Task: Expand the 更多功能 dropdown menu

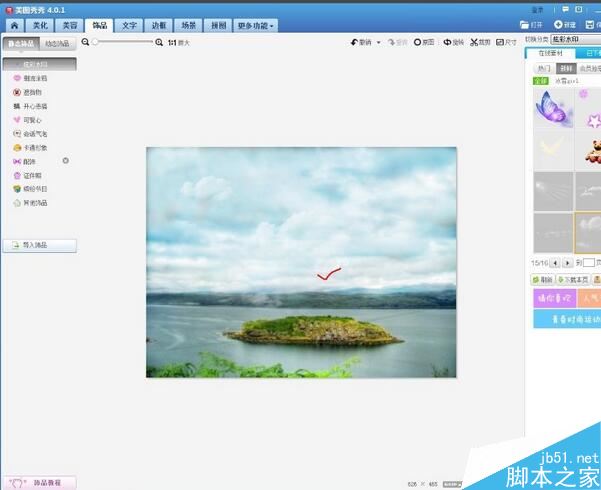Action: coord(256,26)
